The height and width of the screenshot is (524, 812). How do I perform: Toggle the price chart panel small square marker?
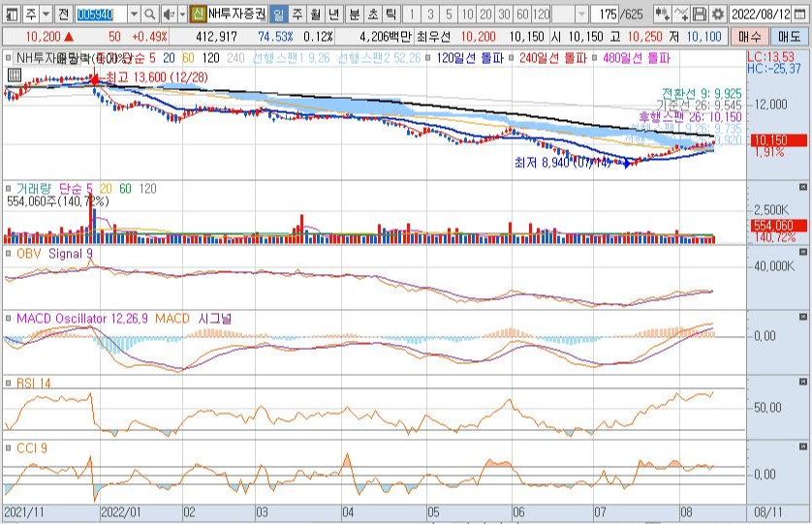(8, 57)
